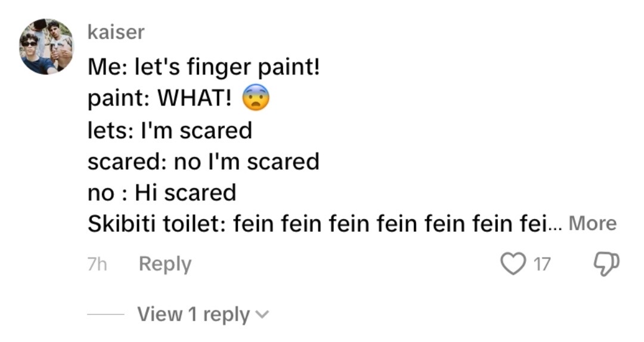The height and width of the screenshot is (342, 644).
Task: Click the line "scared: no I'm scared"
Action: 203,161
